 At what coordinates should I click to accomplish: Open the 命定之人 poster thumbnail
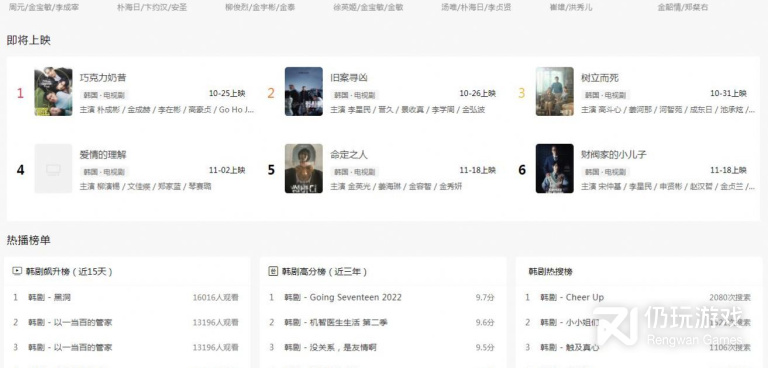[x=304, y=169]
